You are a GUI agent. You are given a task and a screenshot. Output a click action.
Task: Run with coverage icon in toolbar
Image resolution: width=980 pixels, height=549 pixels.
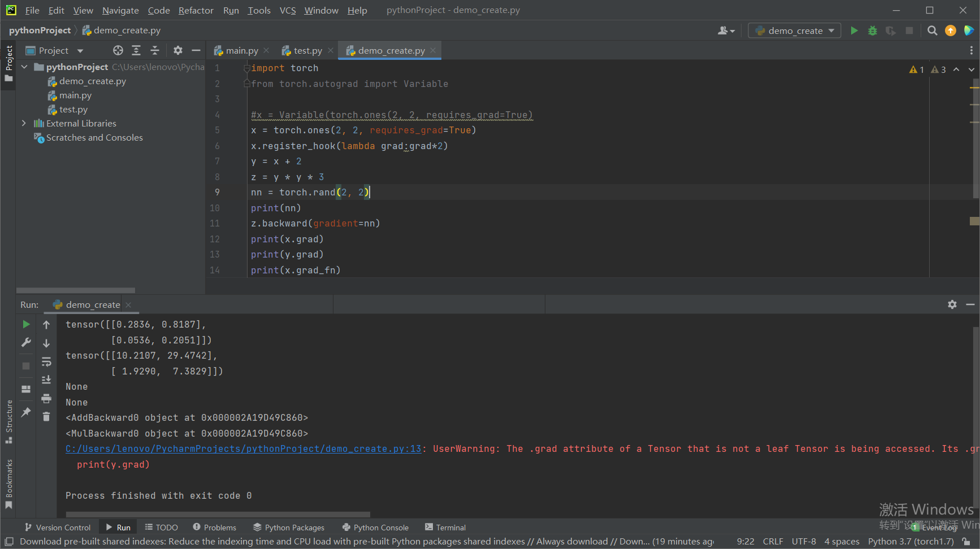(891, 30)
